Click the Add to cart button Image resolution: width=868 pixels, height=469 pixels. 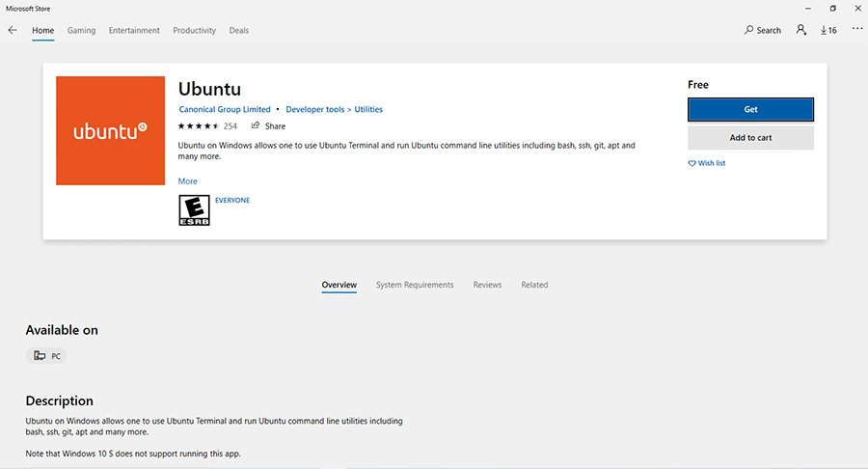[750, 138]
